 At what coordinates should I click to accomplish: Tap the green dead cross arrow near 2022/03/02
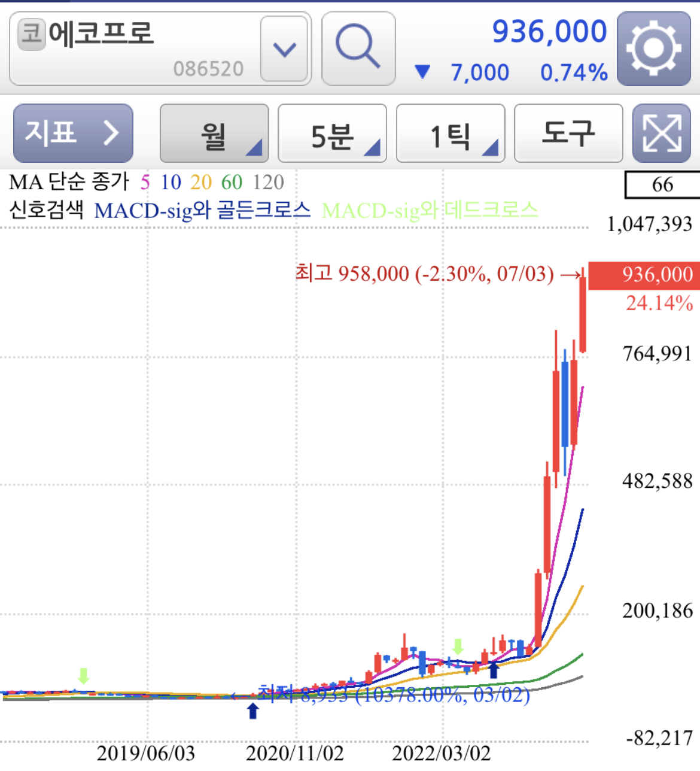pos(458,646)
